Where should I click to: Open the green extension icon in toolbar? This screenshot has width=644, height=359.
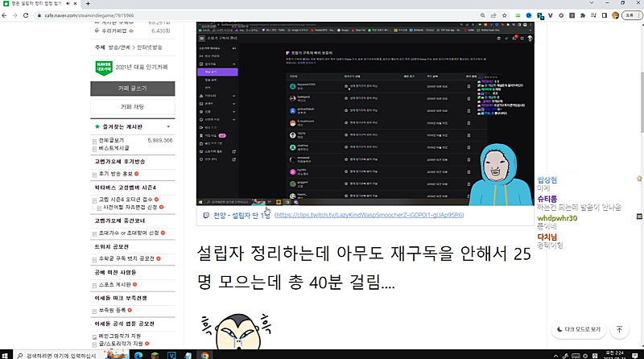pos(518,15)
